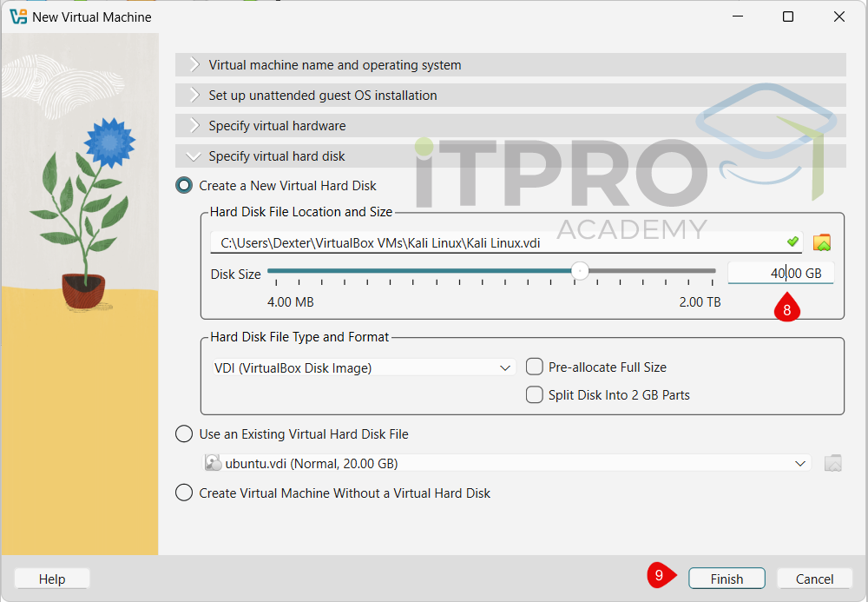Click the Help button
Viewport: 868px width, 602px height.
(52, 579)
